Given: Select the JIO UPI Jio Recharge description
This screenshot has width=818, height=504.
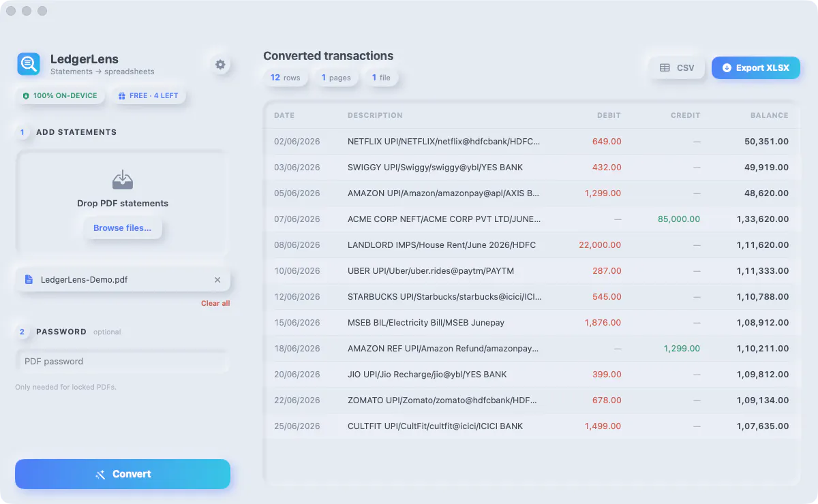Looking at the screenshot, I should (x=427, y=375).
